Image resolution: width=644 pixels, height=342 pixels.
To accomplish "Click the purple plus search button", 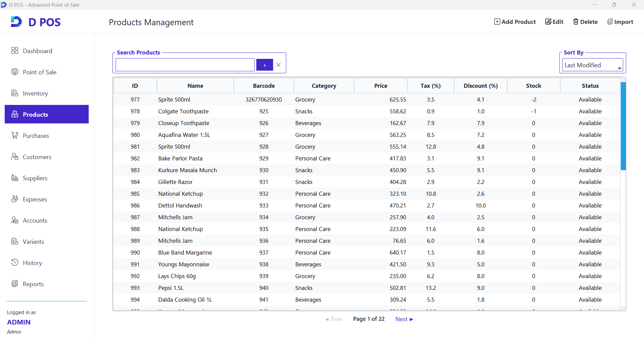I will pos(265,65).
